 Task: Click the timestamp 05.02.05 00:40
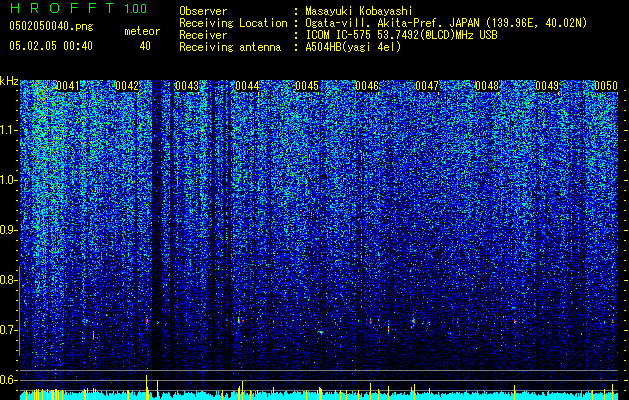[x=51, y=46]
